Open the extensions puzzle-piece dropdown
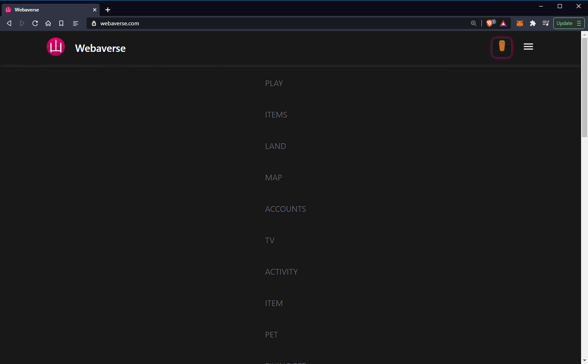The height and width of the screenshot is (364, 588). tap(533, 23)
